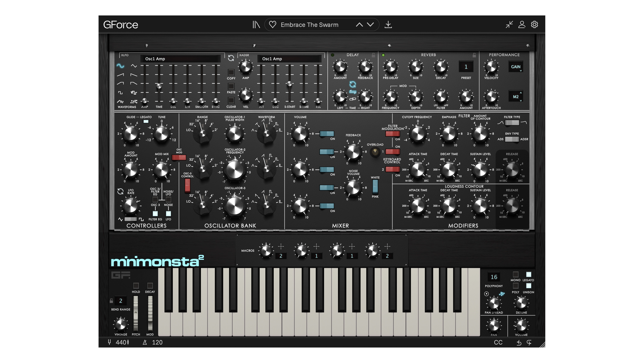This screenshot has height=363, width=644.
Task: Click the reverb PRESET number display
Action: (466, 67)
